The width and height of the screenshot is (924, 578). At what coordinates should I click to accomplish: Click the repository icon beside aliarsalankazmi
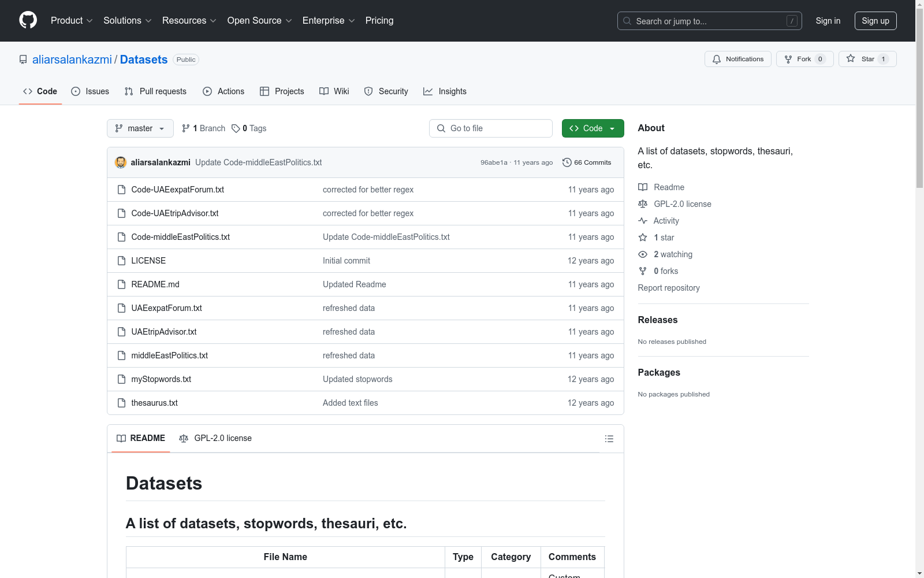click(x=23, y=60)
